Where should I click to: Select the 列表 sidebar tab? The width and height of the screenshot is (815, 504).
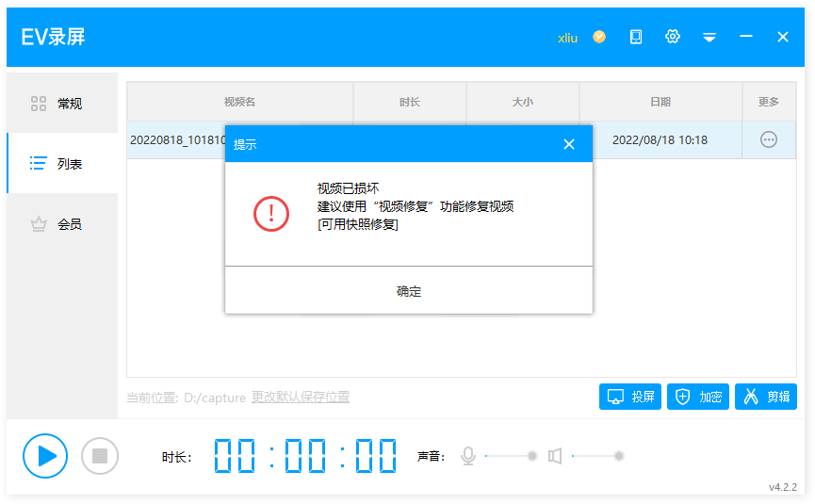(x=62, y=163)
